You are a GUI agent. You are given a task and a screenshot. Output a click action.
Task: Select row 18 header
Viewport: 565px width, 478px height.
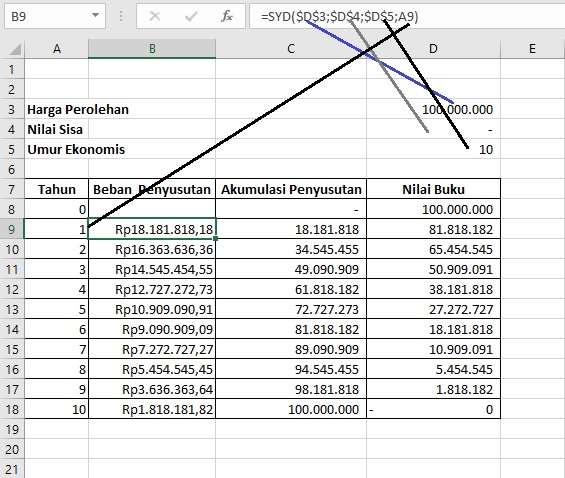point(12,409)
